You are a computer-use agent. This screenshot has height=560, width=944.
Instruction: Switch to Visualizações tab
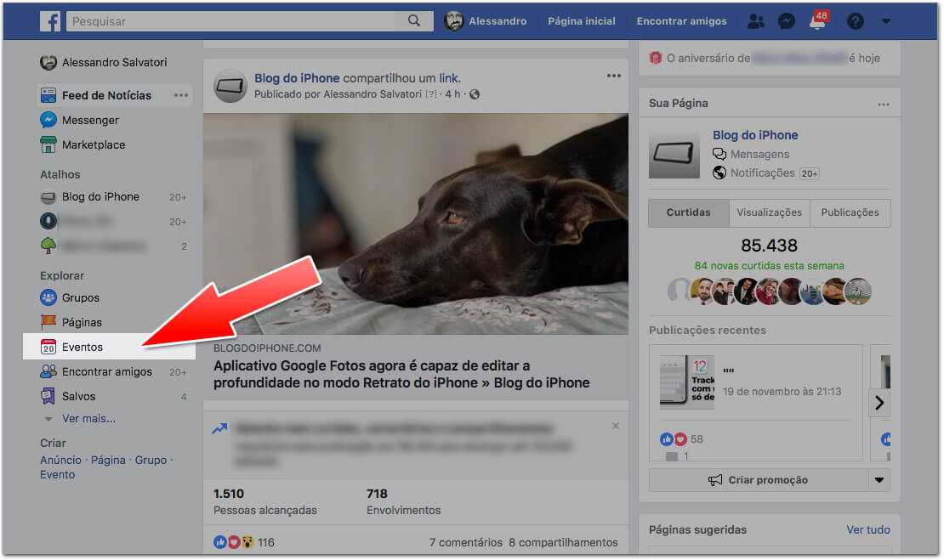coord(769,212)
